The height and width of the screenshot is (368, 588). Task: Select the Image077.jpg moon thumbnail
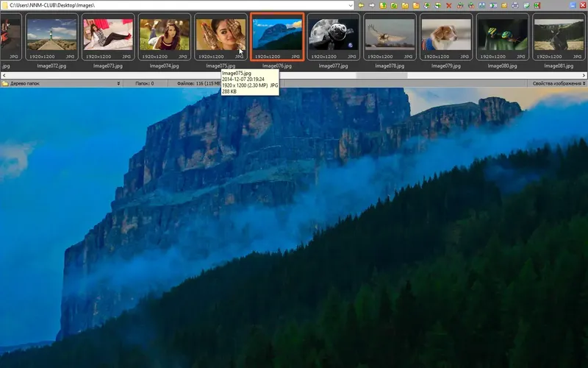[334, 37]
